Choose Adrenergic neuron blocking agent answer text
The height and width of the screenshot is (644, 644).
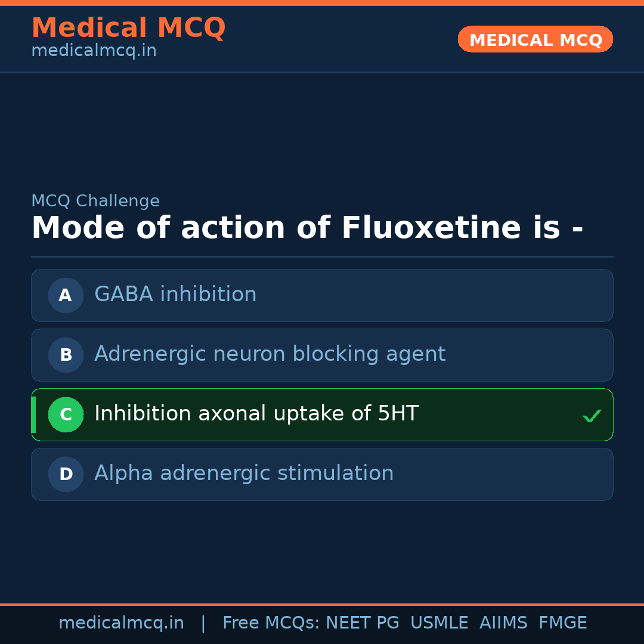tap(270, 354)
